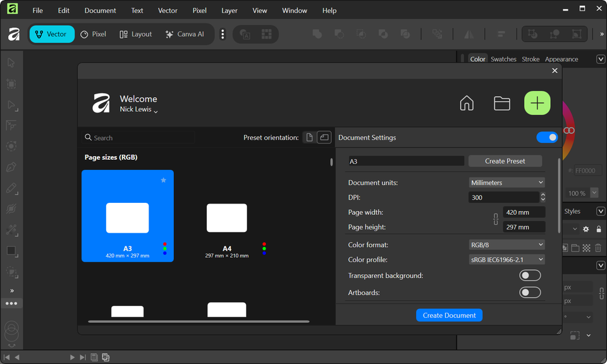Expand left toolbar double chevron

12,291
